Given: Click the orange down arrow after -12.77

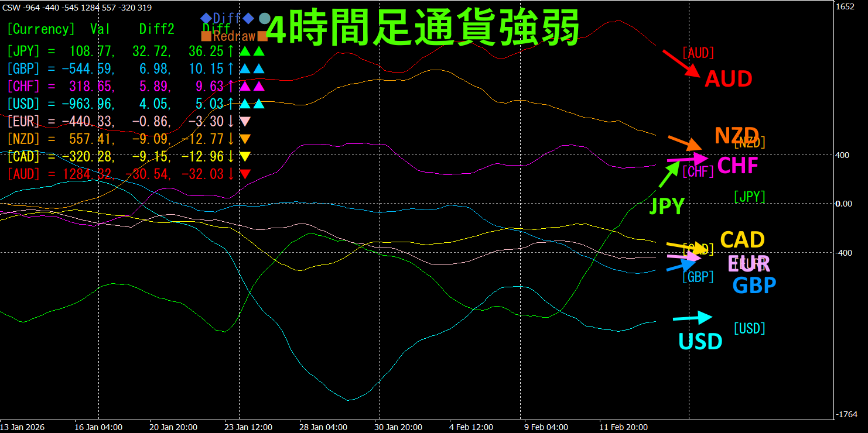Looking at the screenshot, I should [x=231, y=139].
